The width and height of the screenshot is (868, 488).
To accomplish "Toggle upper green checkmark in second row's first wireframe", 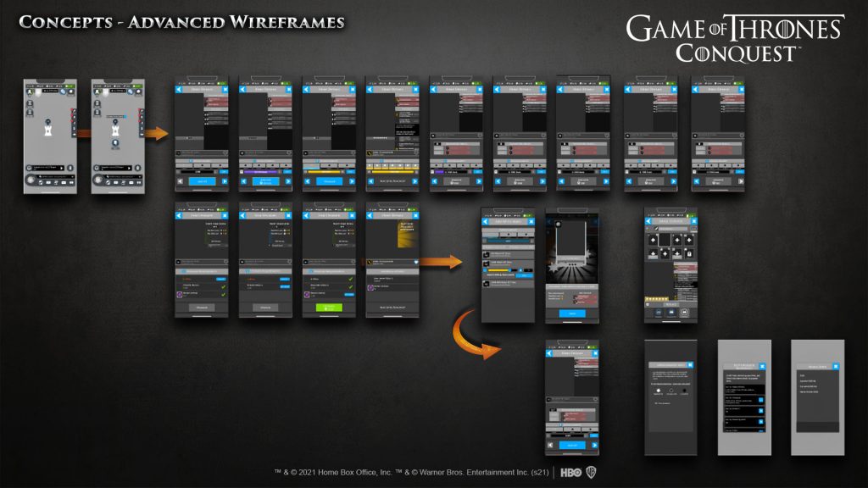I will (224, 286).
